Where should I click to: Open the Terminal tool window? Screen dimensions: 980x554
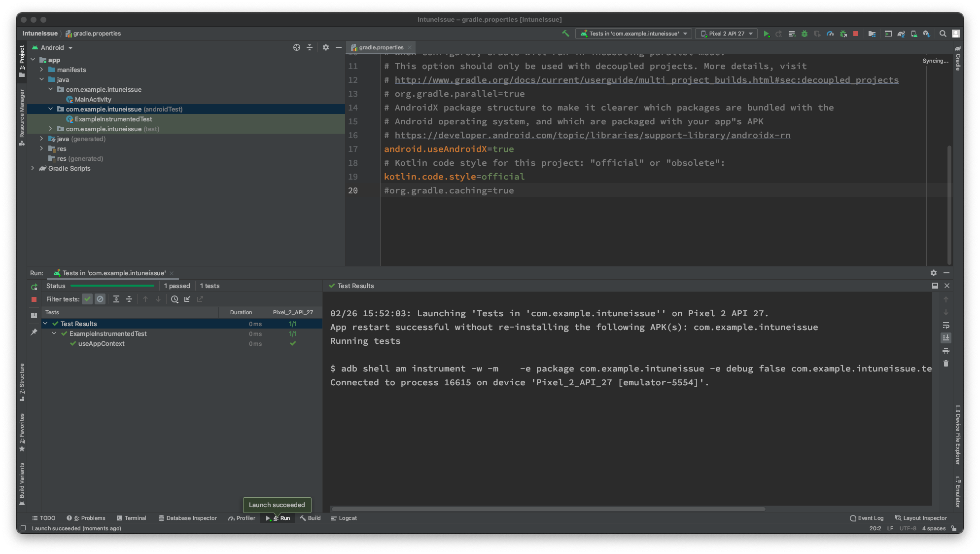[132, 518]
